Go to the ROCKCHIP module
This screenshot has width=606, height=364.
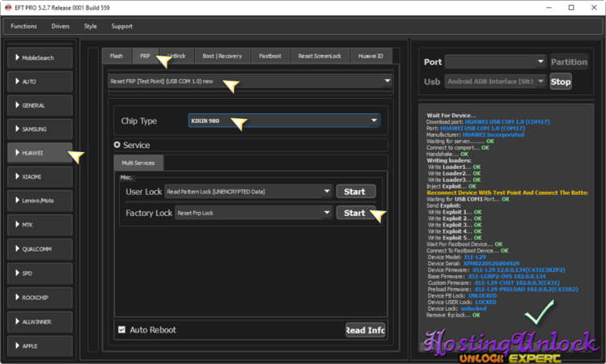[40, 297]
